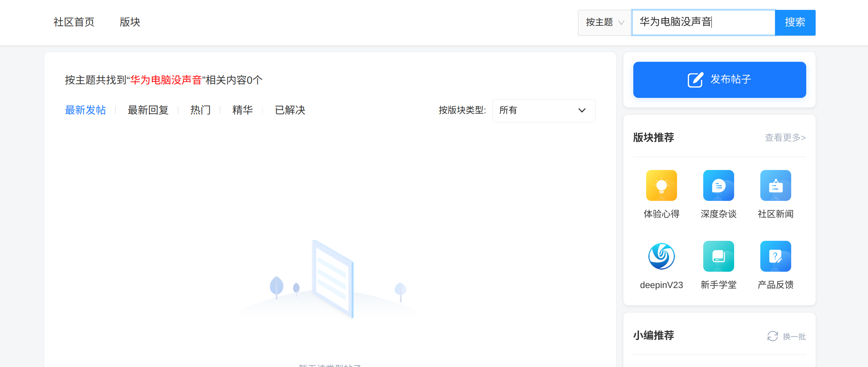
Task: Click the 发布帖子 button
Action: click(720, 80)
